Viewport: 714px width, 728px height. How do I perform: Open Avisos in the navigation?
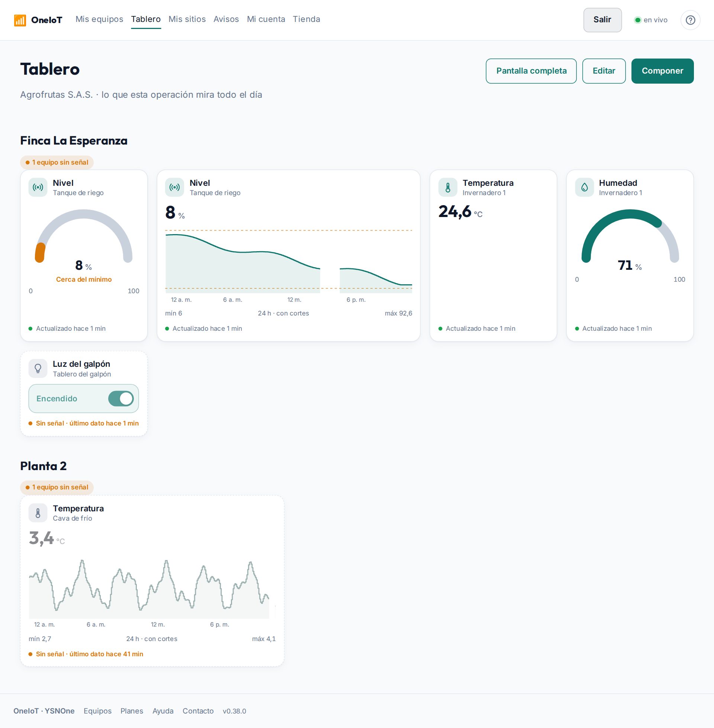click(x=226, y=19)
